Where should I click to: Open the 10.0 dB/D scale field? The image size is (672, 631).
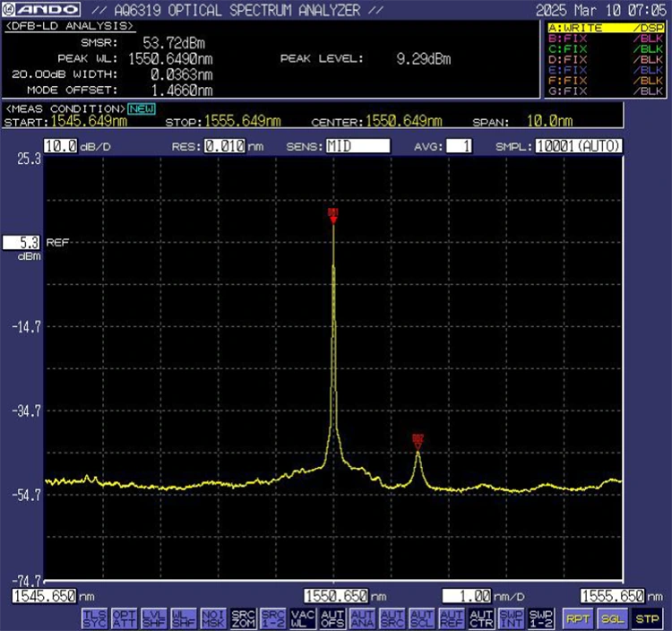[x=60, y=146]
